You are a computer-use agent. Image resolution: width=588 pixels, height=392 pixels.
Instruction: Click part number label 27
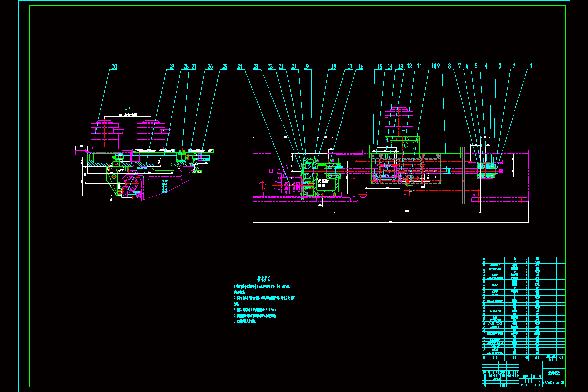point(194,66)
